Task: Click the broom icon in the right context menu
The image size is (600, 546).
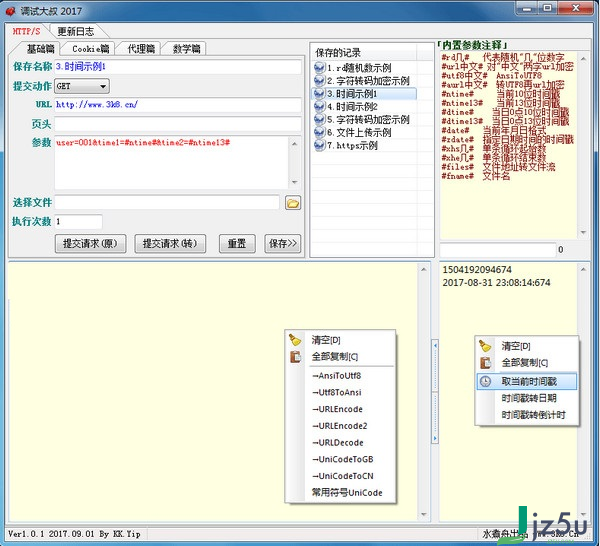Action: (485, 346)
